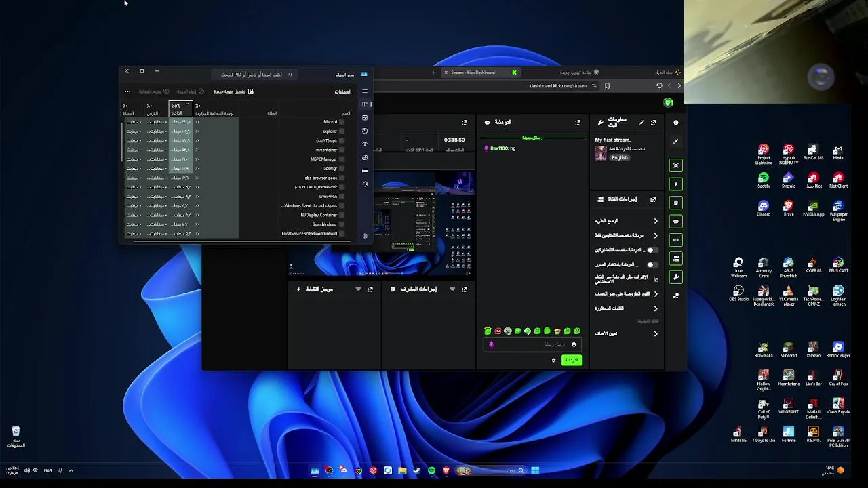Open the emoji picker in chat input
The image size is (868, 488).
click(x=574, y=344)
